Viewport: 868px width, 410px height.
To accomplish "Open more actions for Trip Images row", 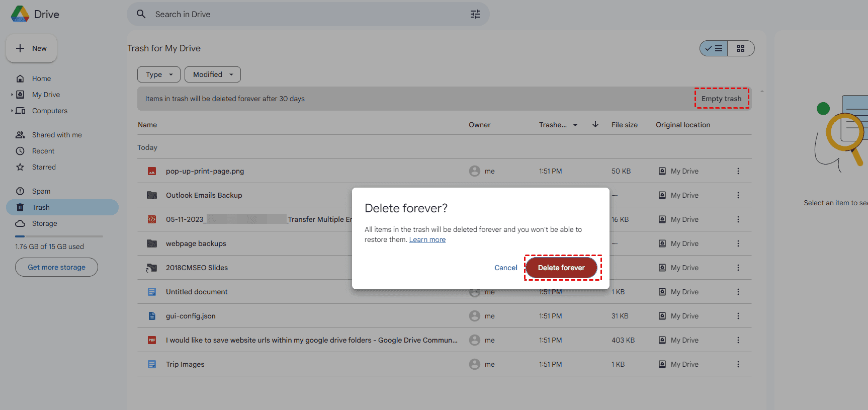I will coord(738,364).
